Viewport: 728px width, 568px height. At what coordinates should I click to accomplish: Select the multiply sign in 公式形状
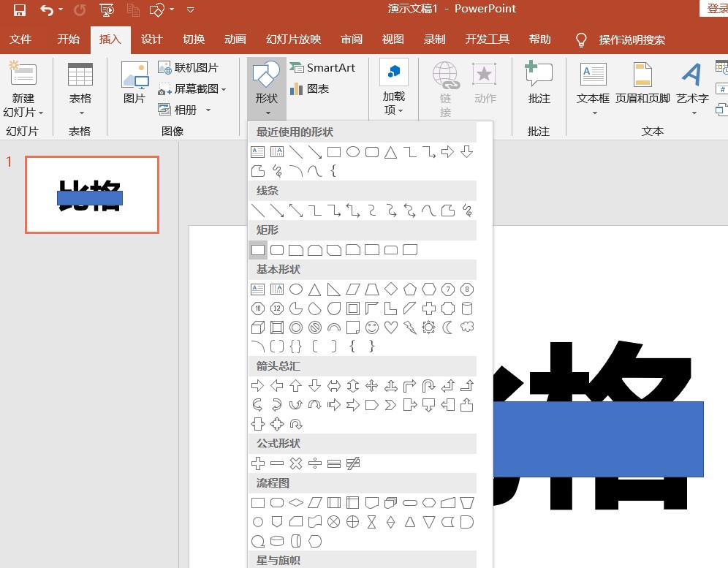[296, 463]
